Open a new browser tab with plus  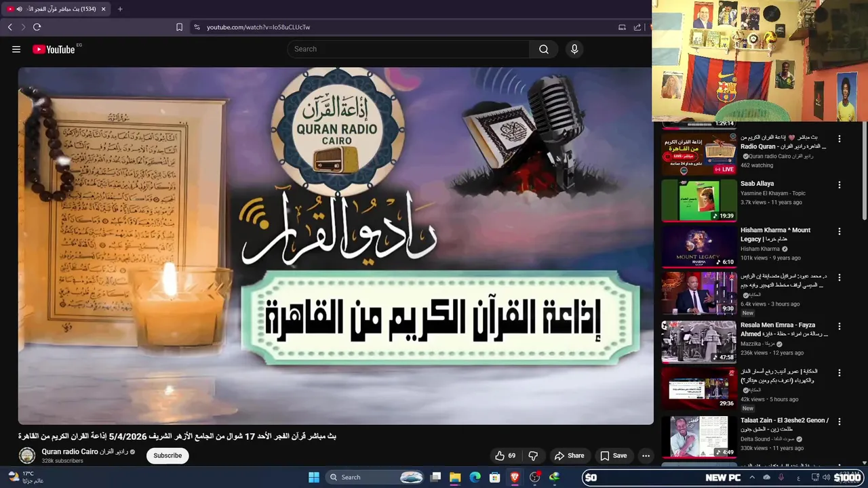point(120,9)
